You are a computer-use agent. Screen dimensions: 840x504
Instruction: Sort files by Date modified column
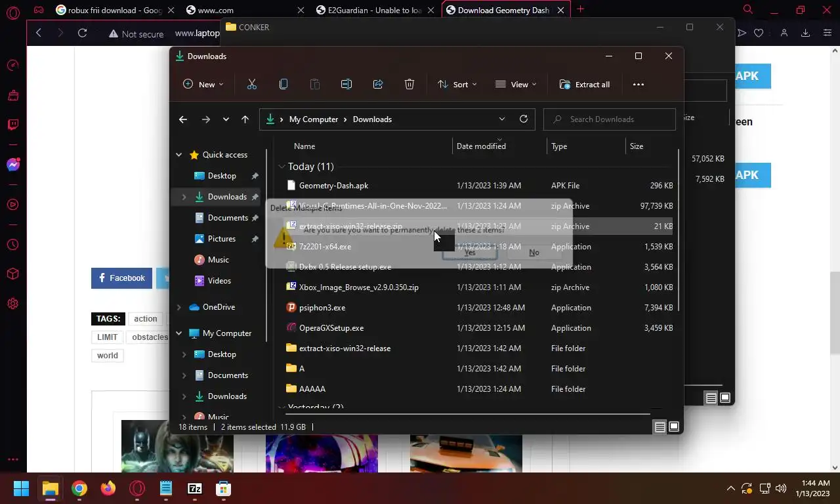tap(481, 146)
